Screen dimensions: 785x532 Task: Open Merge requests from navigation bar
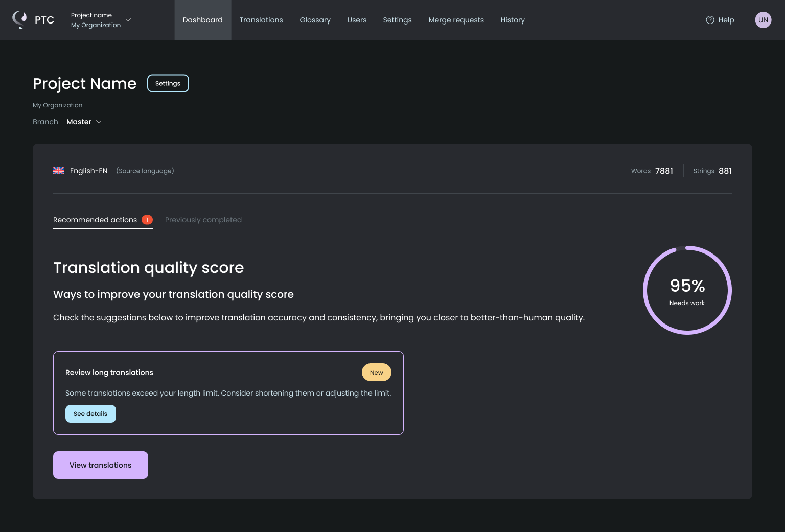(x=456, y=20)
